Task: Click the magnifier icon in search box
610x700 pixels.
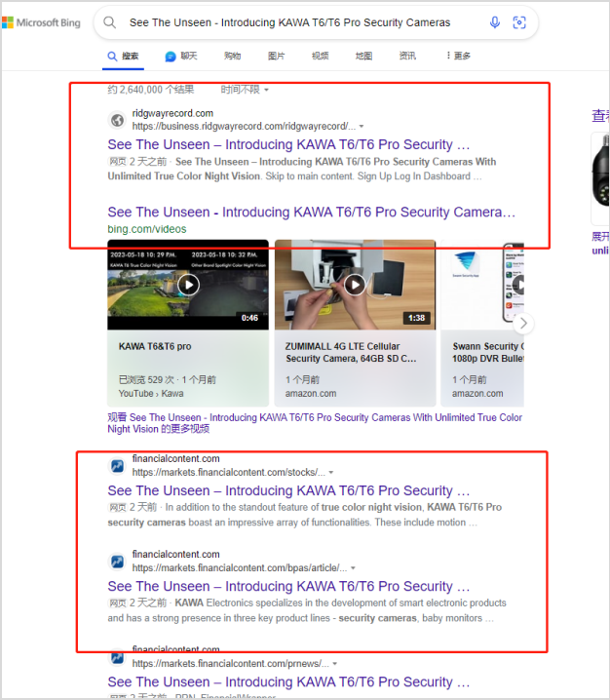Action: tap(109, 22)
